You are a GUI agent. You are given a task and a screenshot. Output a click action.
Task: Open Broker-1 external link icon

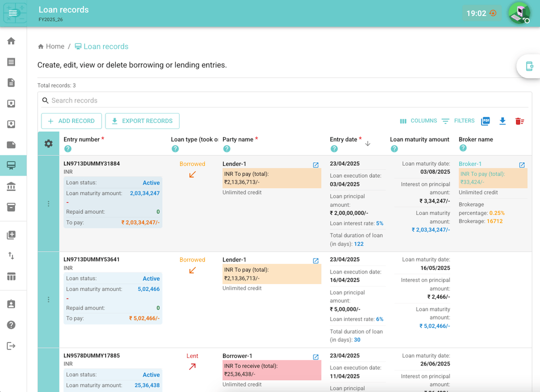tap(521, 165)
